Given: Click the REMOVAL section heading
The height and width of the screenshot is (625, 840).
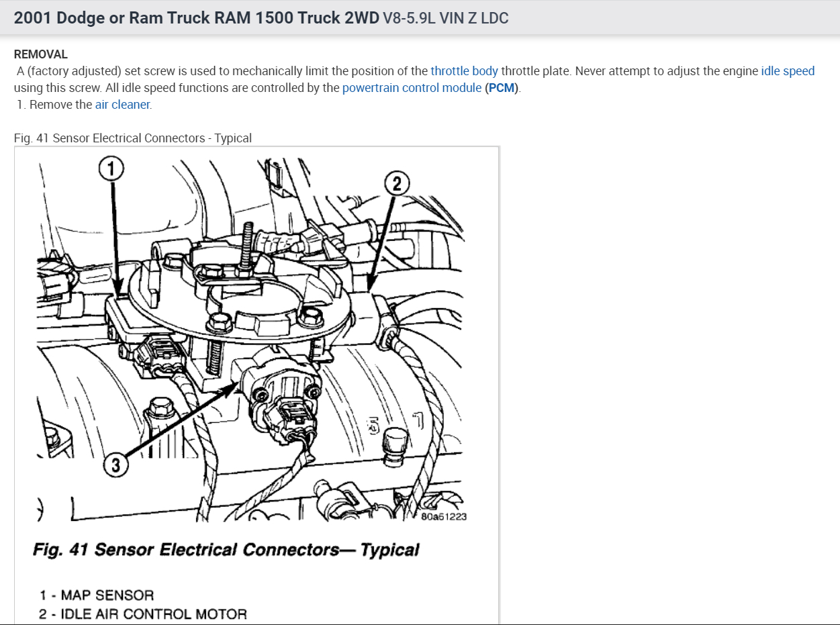Looking at the screenshot, I should (x=41, y=54).
